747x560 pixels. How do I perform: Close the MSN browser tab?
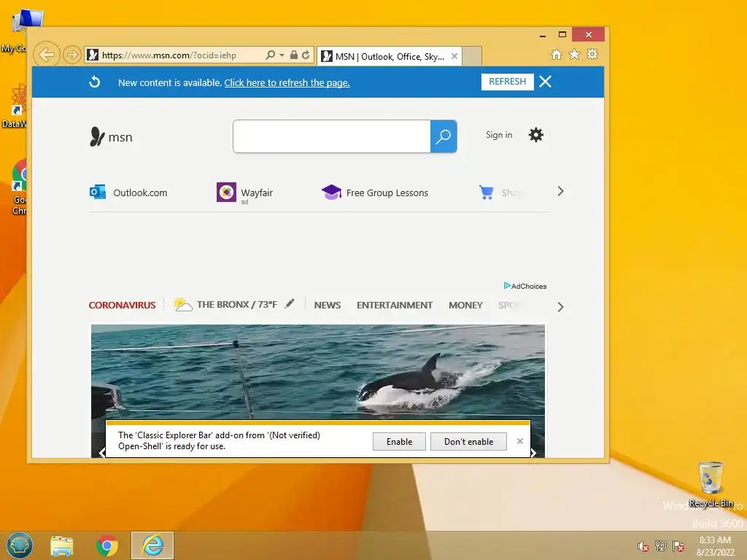tap(454, 56)
